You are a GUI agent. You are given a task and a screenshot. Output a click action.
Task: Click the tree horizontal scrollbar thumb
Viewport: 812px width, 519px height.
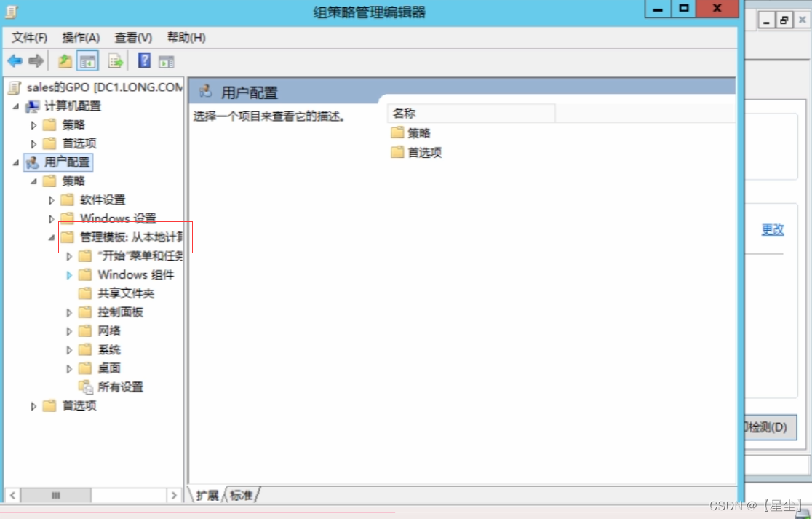click(56, 495)
